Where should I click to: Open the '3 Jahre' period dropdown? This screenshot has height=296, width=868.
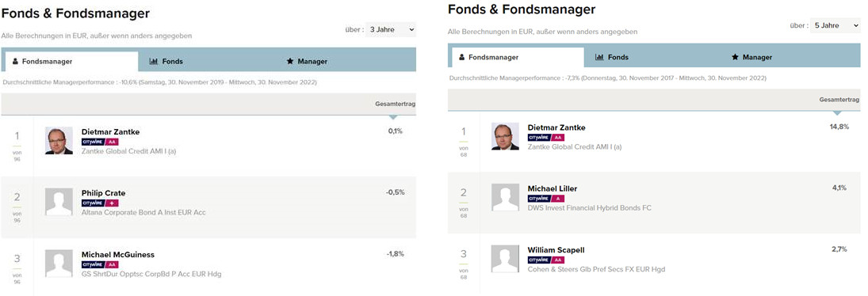click(391, 29)
